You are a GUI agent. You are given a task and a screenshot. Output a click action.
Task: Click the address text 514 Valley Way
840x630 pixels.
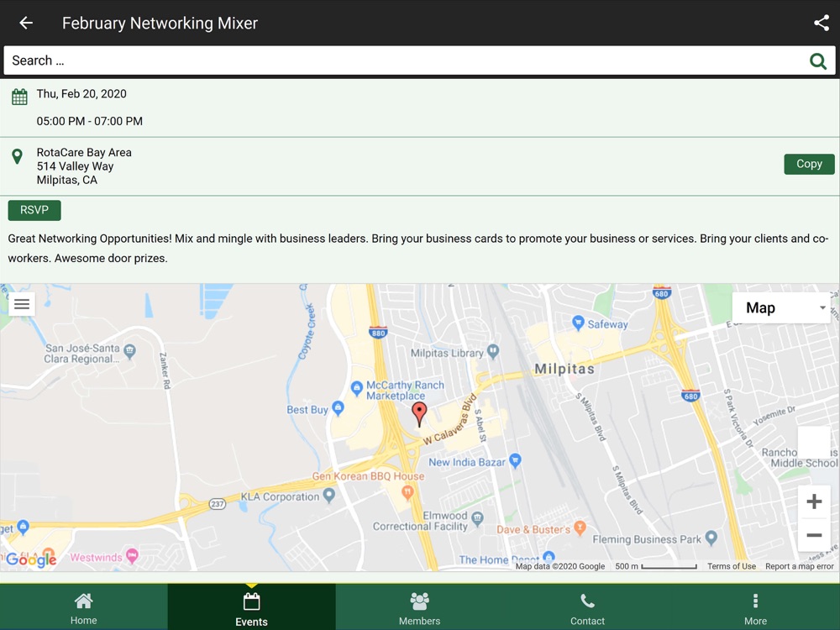click(x=75, y=166)
